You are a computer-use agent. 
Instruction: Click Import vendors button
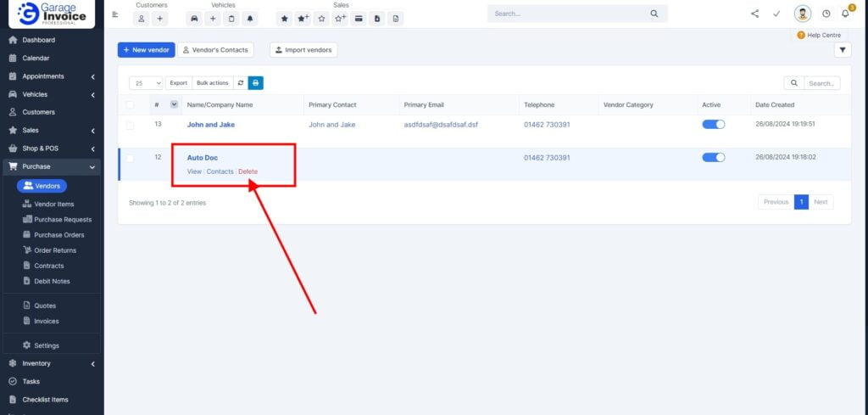tap(303, 50)
